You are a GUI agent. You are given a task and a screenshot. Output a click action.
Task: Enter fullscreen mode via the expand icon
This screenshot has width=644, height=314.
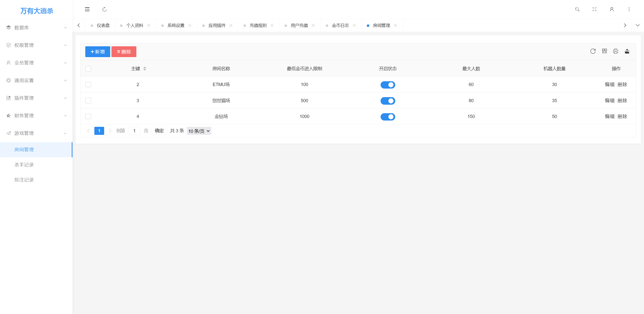(x=595, y=9)
